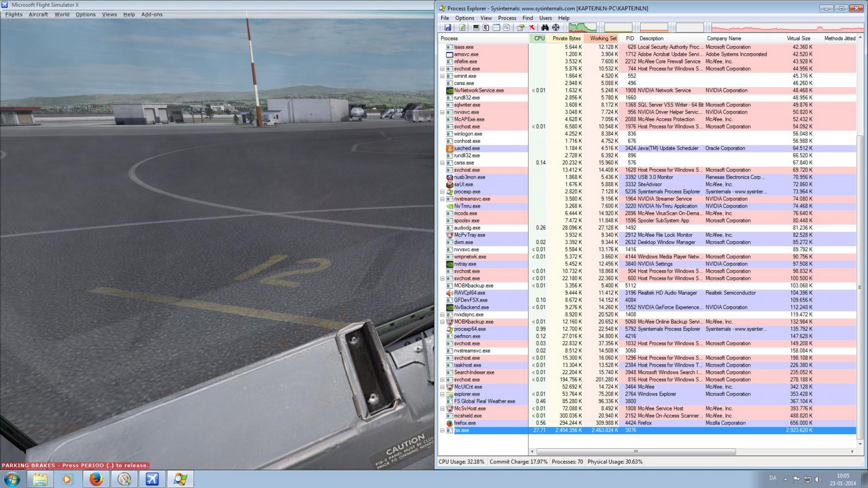The width and height of the screenshot is (868, 488).
Task: Click the vertical scrollbar down arrow
Action: point(860,444)
